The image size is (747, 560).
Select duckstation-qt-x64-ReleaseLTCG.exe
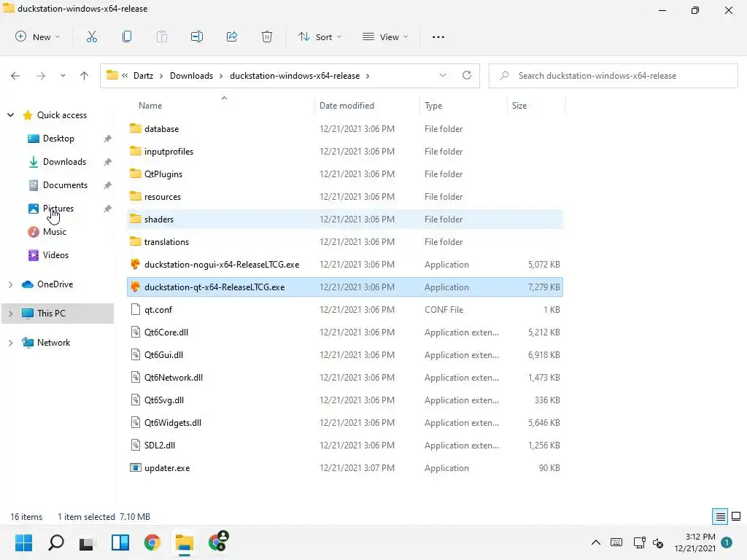pos(345,287)
